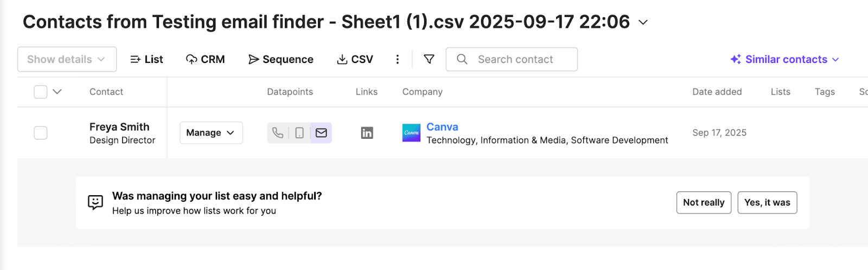Viewport: 868px width, 270px height.
Task: Select the Freya Smith row checkbox
Action: (41, 133)
